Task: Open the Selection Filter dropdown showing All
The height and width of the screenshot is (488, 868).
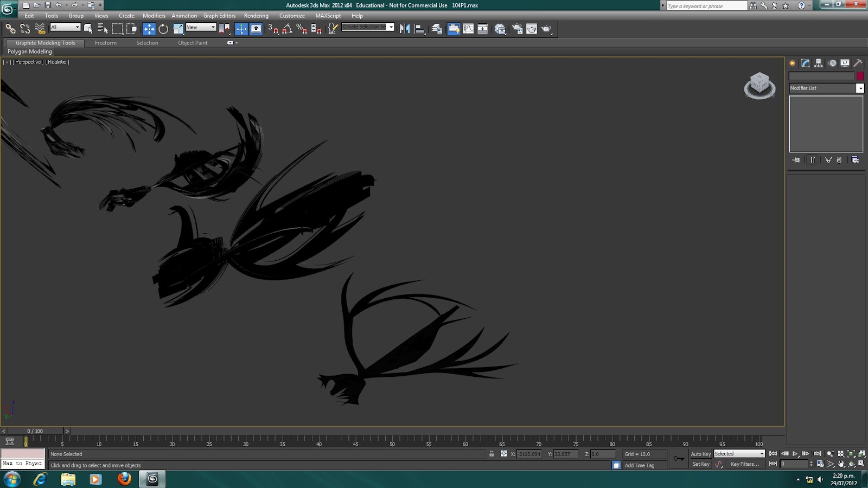Action: pyautogui.click(x=65, y=27)
